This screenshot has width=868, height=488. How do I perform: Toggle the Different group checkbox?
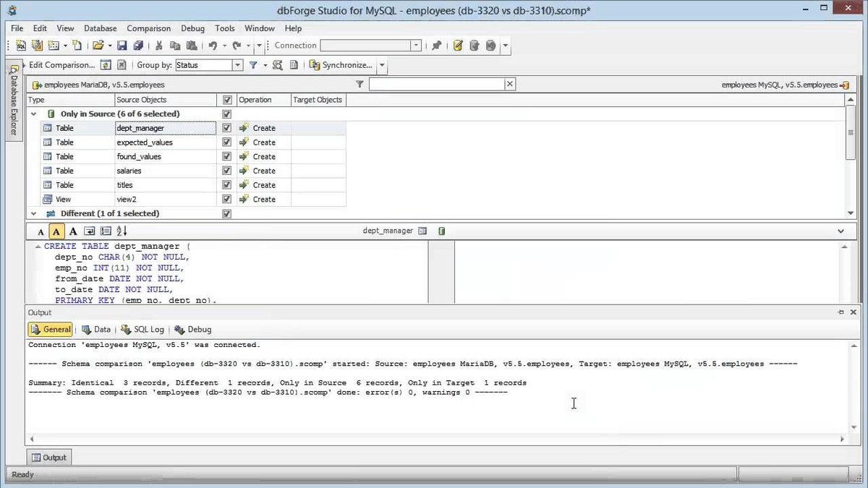[227, 214]
